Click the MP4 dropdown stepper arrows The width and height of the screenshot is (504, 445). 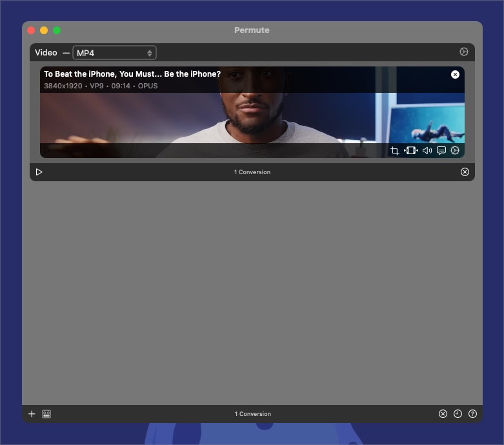pos(150,53)
